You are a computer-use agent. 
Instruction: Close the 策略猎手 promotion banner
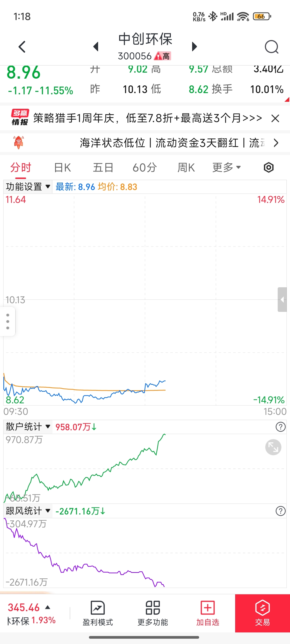coord(275,118)
